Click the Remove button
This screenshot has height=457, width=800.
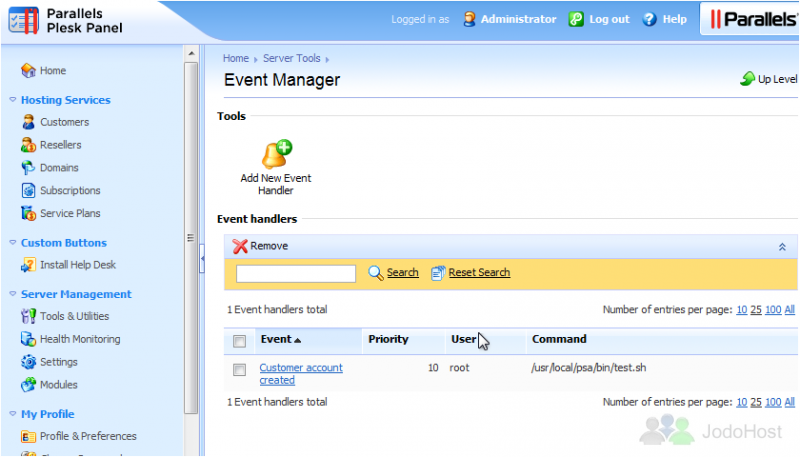point(261,246)
